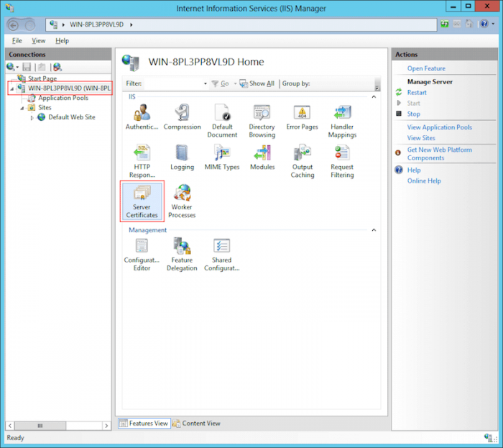Open the Configuration Editor icon
Image resolution: width=503 pixels, height=448 pixels.
[x=142, y=253]
